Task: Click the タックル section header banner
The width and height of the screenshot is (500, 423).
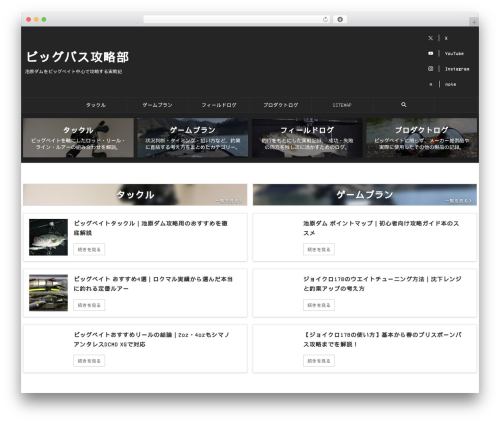Action: (x=135, y=195)
